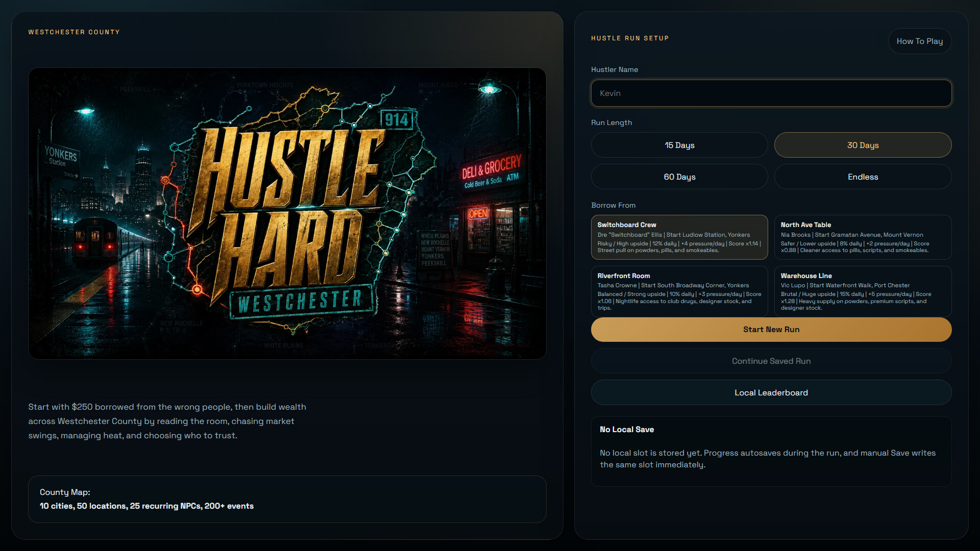
Task: Pick the Warehouse Line lender card
Action: click(x=863, y=291)
